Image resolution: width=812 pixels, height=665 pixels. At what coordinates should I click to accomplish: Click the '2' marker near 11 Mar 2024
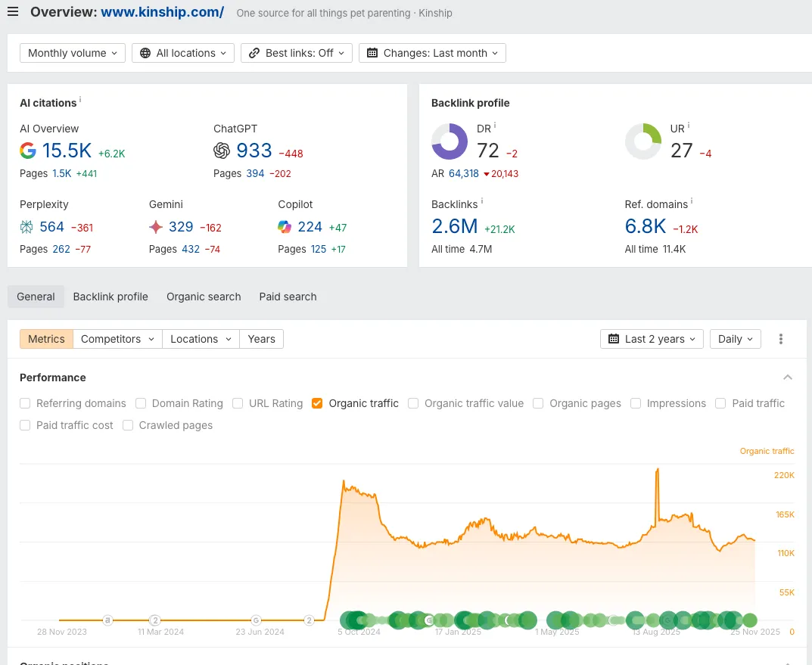pyautogui.click(x=155, y=620)
